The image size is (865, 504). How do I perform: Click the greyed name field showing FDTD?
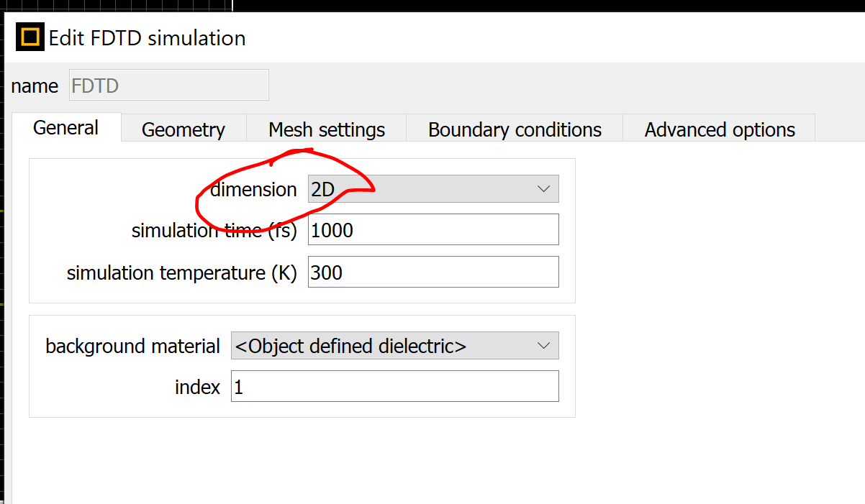169,86
